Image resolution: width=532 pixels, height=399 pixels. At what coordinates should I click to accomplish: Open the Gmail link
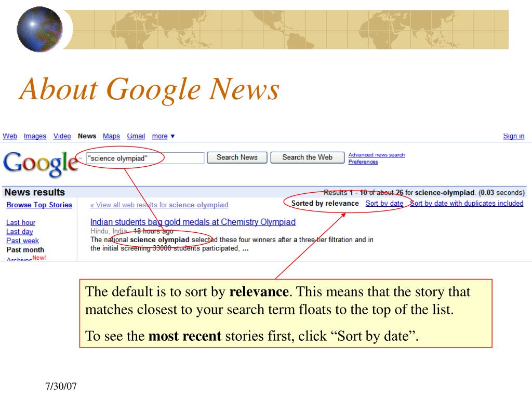pyautogui.click(x=136, y=136)
